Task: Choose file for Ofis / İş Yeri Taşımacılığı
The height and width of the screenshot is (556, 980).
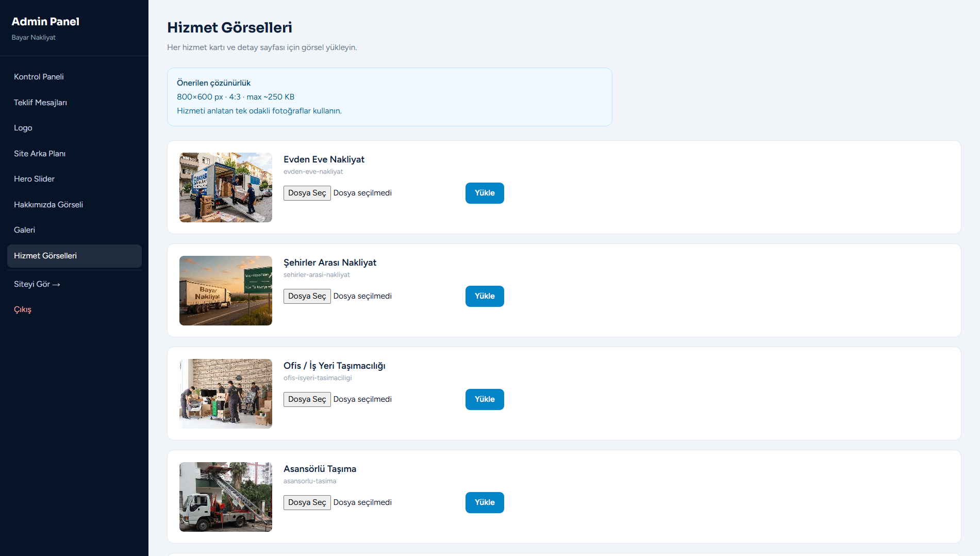Action: (307, 399)
